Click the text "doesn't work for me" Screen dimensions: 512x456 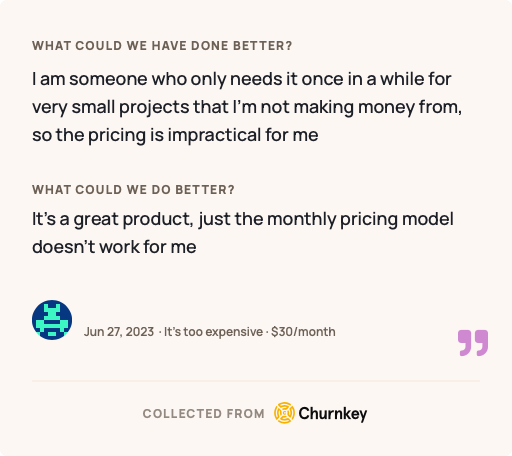click(x=114, y=247)
